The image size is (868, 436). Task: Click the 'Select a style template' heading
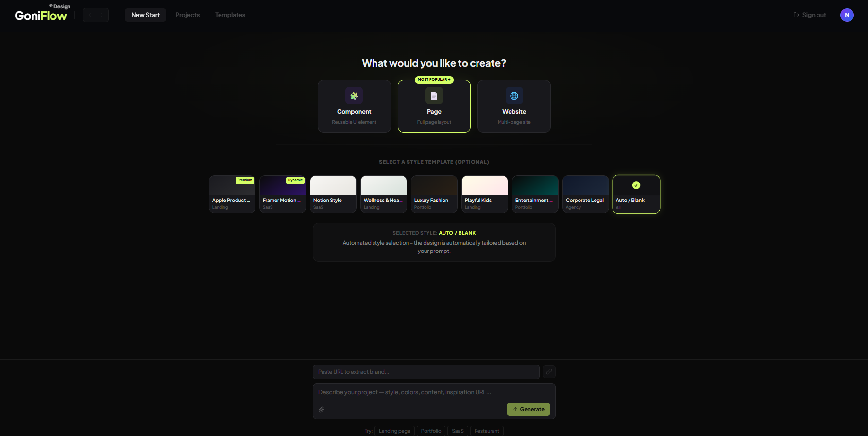click(434, 162)
